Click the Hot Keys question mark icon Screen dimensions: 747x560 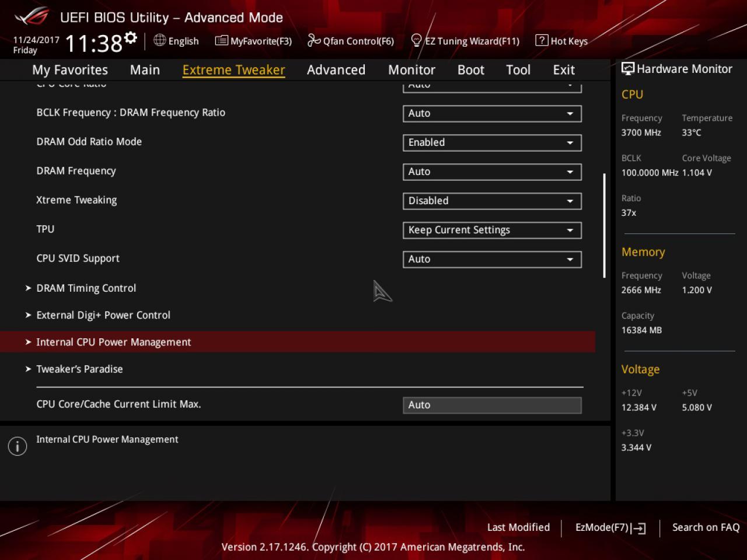[x=542, y=40]
